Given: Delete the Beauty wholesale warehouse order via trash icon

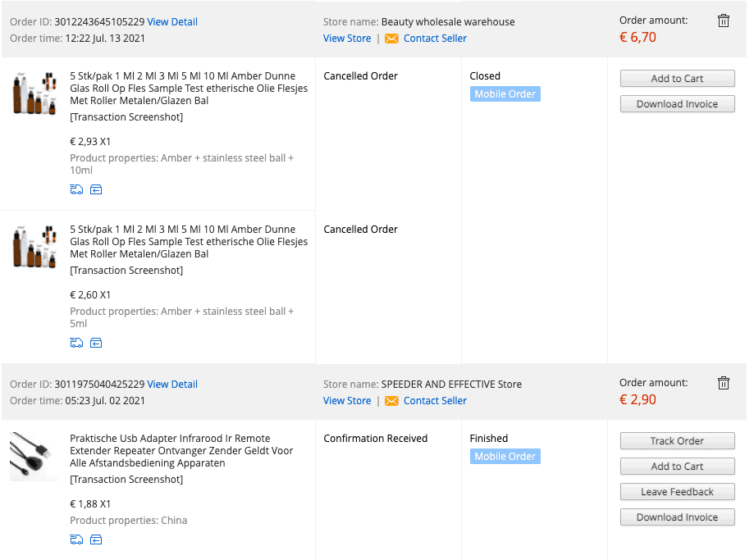Looking at the screenshot, I should tap(723, 20).
